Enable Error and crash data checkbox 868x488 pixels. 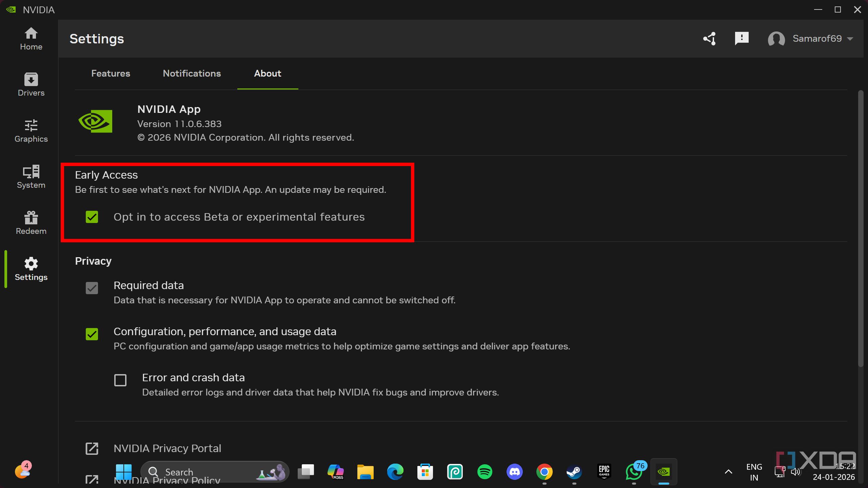[120, 380]
